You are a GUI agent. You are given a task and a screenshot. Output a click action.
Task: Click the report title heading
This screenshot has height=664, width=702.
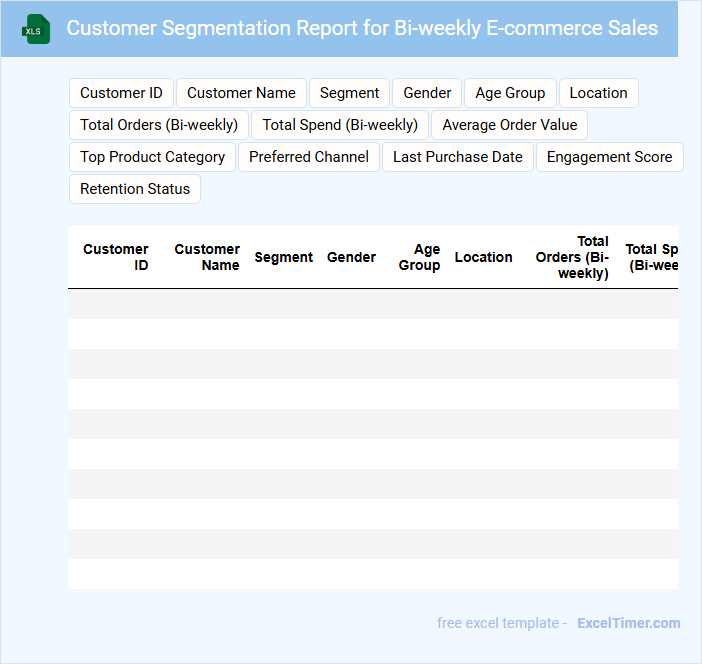click(x=362, y=28)
